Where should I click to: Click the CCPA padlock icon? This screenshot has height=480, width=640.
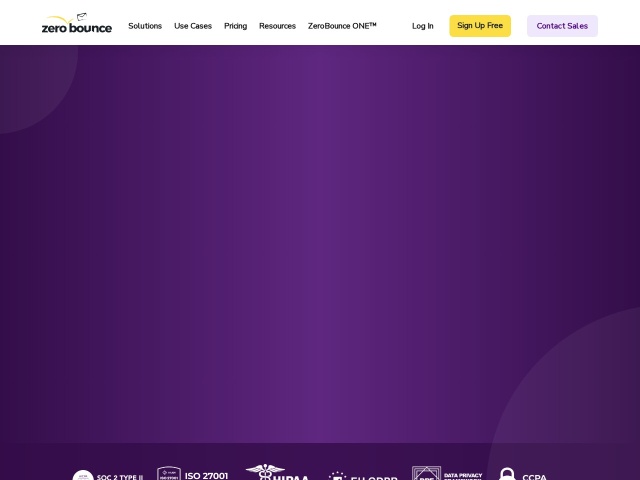(507, 474)
